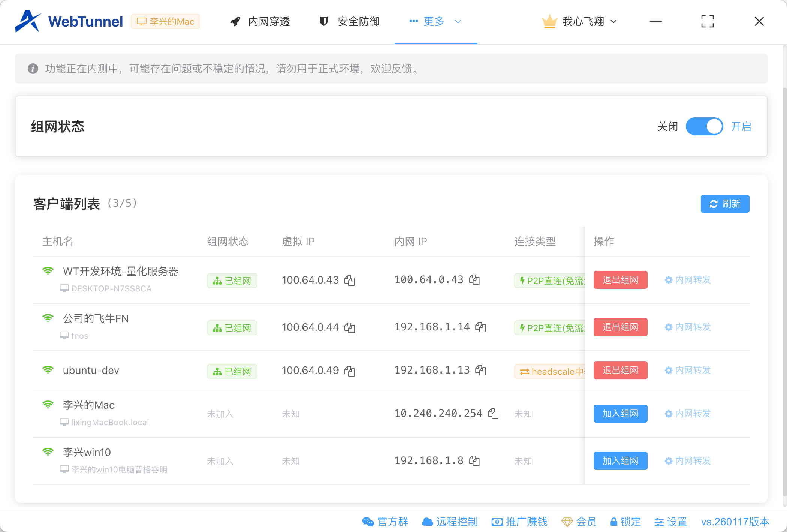Click the 锁定 lock icon
The height and width of the screenshot is (532, 787).
[x=614, y=522]
